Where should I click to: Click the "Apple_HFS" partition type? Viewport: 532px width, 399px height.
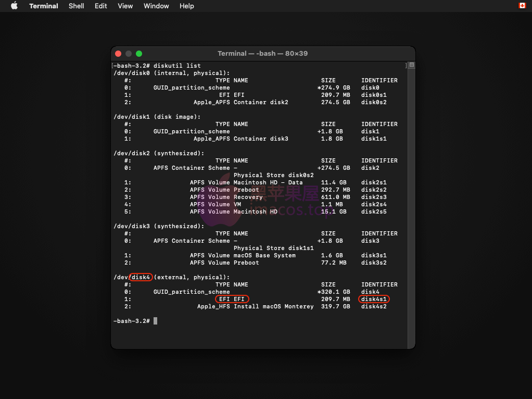tap(213, 306)
